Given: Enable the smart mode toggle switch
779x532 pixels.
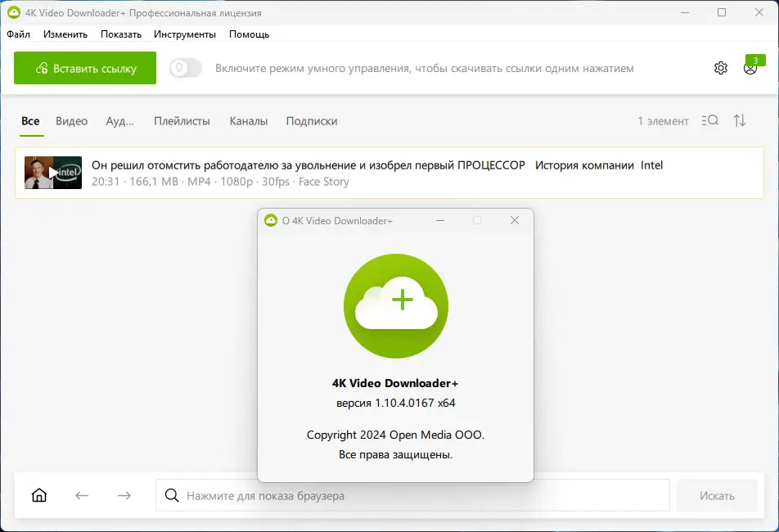Looking at the screenshot, I should tap(185, 69).
